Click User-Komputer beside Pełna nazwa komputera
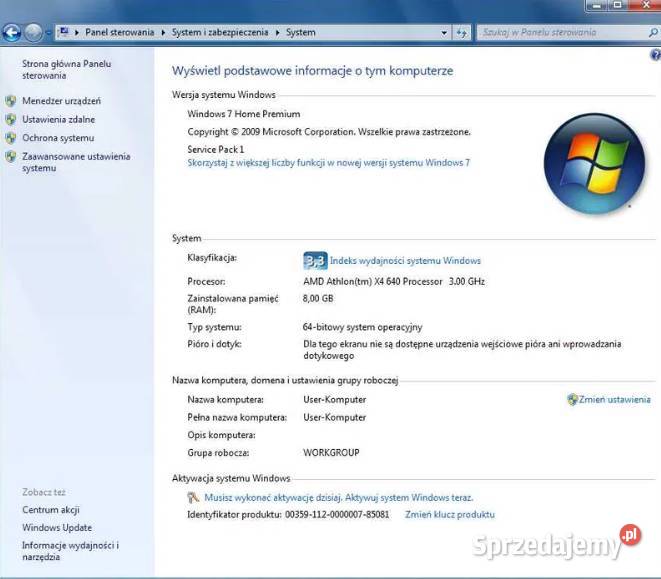The image size is (661, 579). [x=334, y=417]
